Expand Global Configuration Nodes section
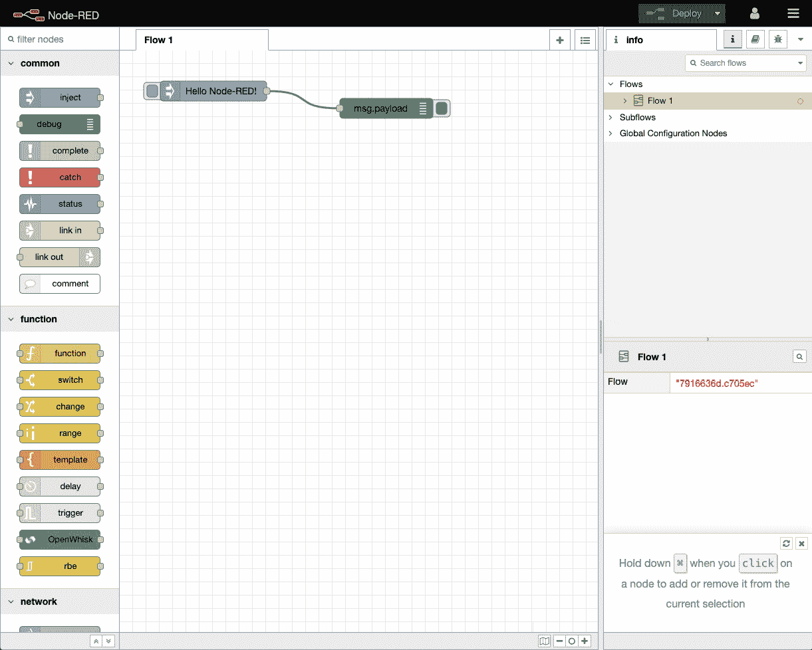This screenshot has height=650, width=812. [610, 134]
